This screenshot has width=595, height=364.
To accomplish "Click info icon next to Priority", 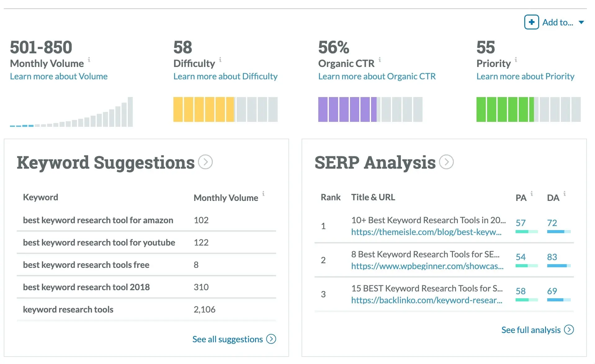I will tap(516, 59).
